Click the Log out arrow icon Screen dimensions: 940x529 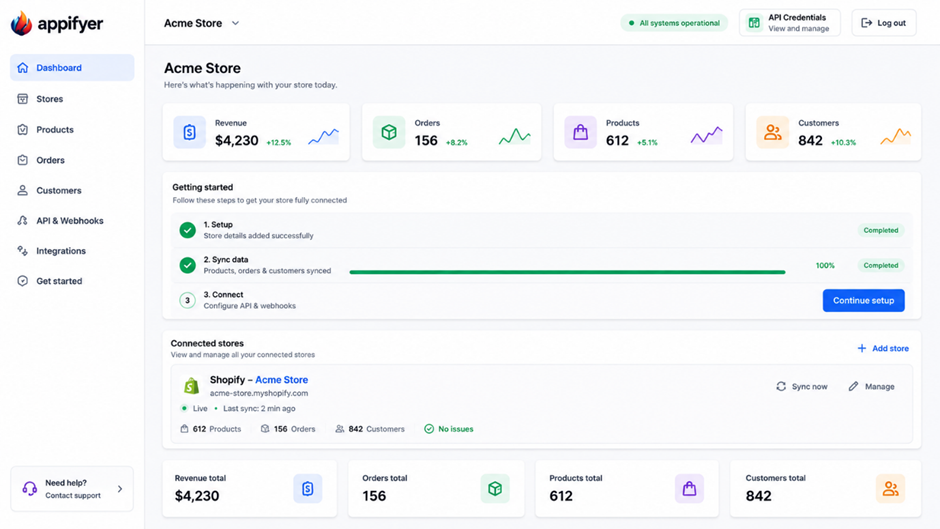(866, 23)
